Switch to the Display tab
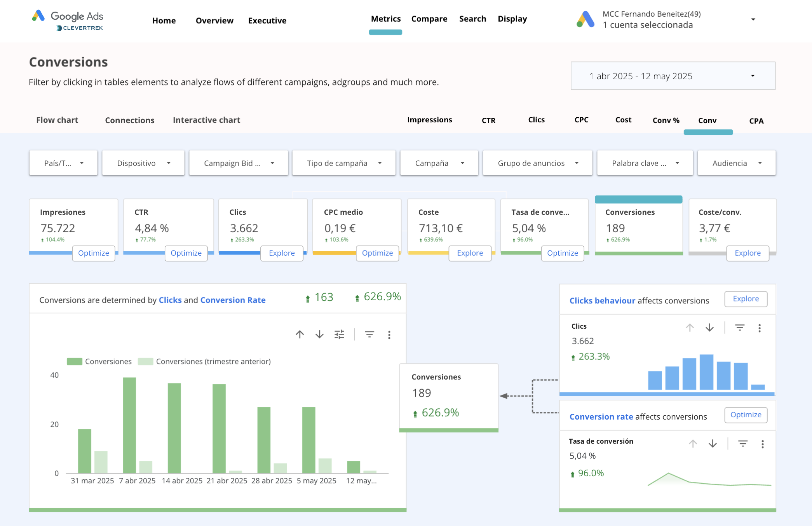Screen dimensions: 812x526 [x=512, y=19]
